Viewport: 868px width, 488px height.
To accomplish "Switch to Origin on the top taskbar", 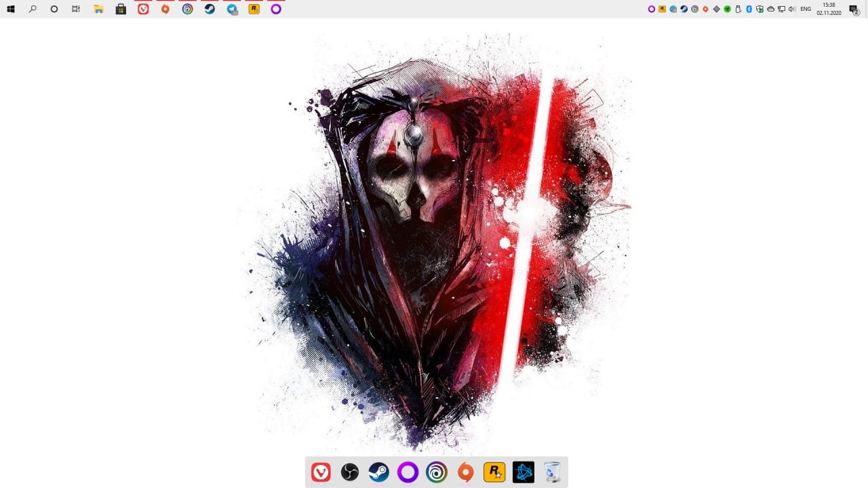I will pyautogui.click(x=165, y=9).
